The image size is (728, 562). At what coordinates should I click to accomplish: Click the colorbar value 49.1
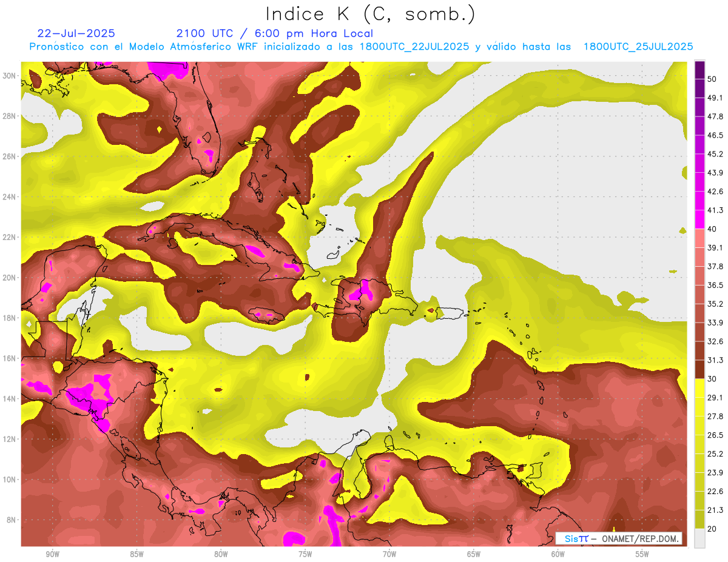(x=715, y=98)
